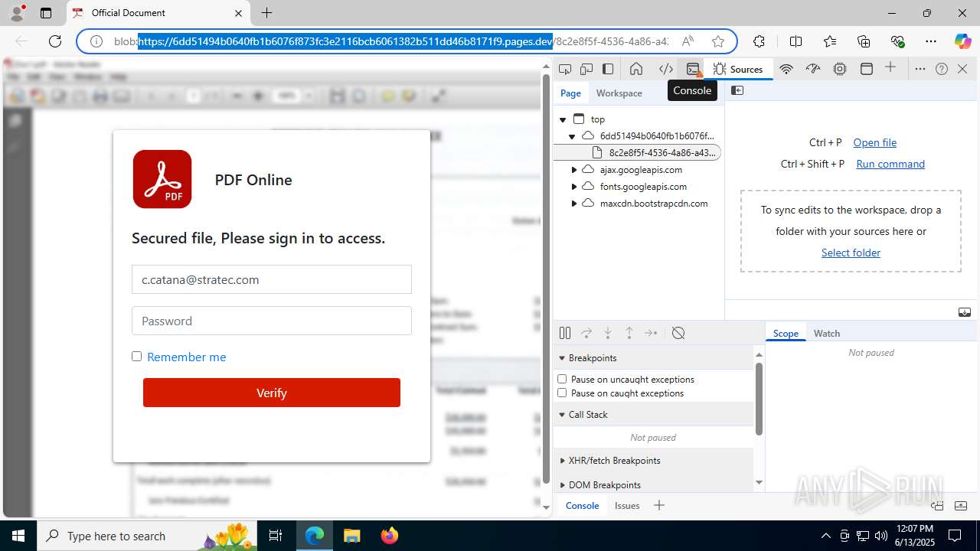
Task: Add this page to favorites star
Action: [717, 41]
